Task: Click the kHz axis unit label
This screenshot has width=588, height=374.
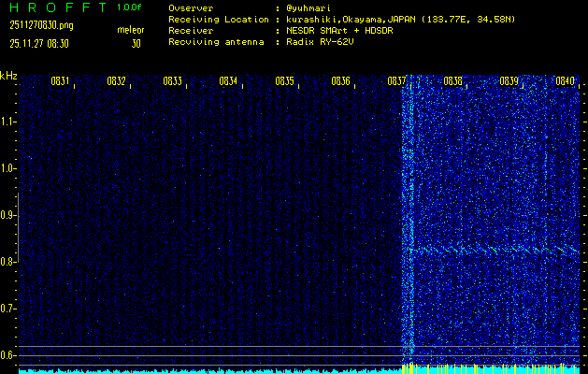Action: [x=8, y=76]
